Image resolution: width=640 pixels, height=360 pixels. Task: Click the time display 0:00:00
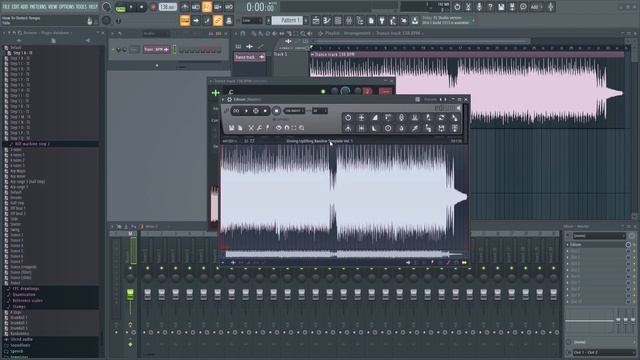260,7
